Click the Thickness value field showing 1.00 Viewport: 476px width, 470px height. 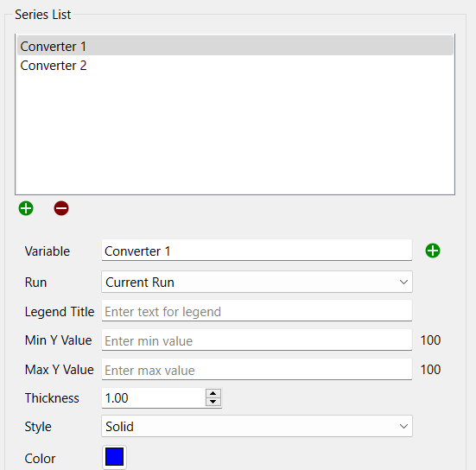tap(154, 397)
